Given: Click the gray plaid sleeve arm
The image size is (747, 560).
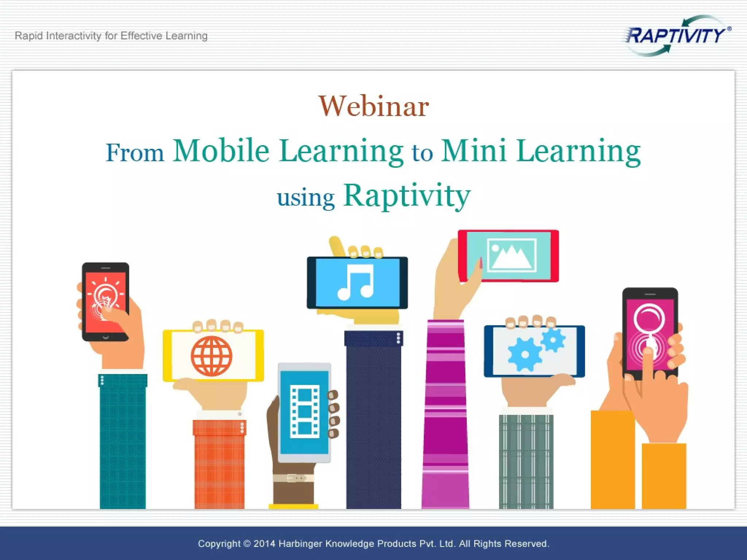Looking at the screenshot, I should pos(526,461).
